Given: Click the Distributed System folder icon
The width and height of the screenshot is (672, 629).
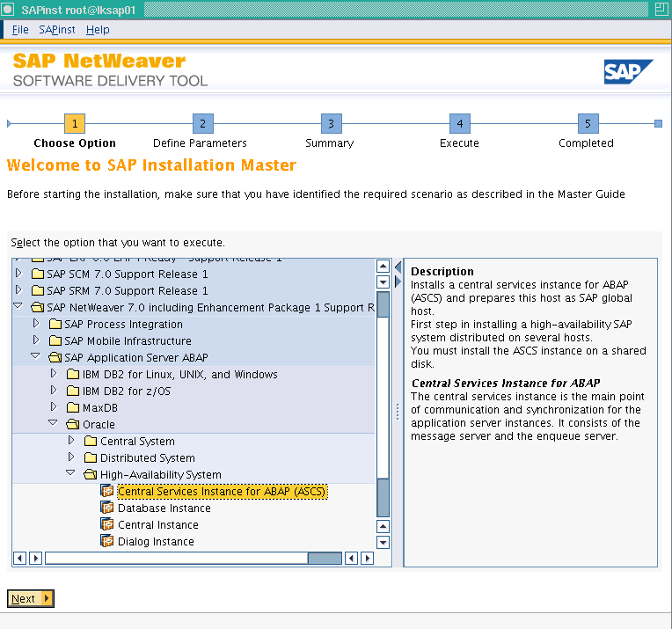Looking at the screenshot, I should tap(91, 457).
